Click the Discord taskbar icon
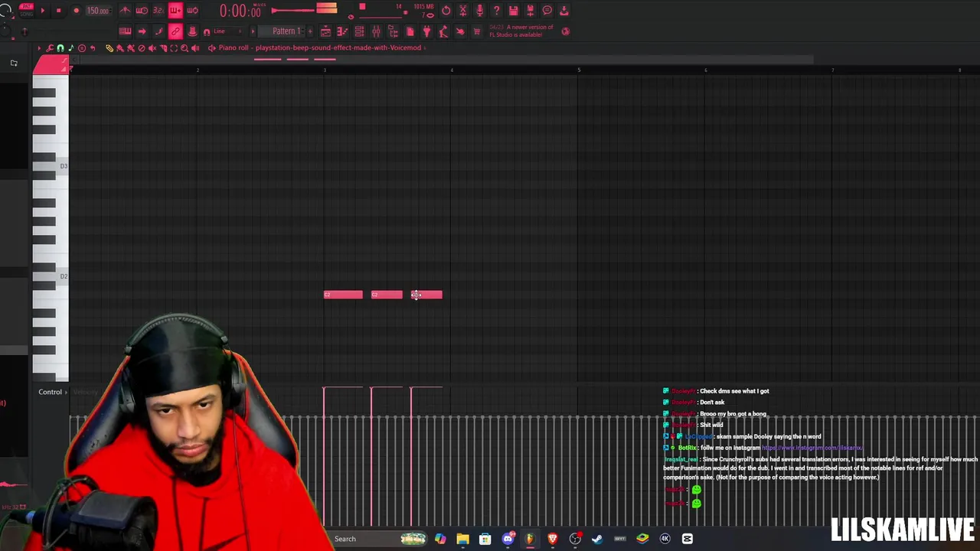This screenshot has width=980, height=551. 508,539
